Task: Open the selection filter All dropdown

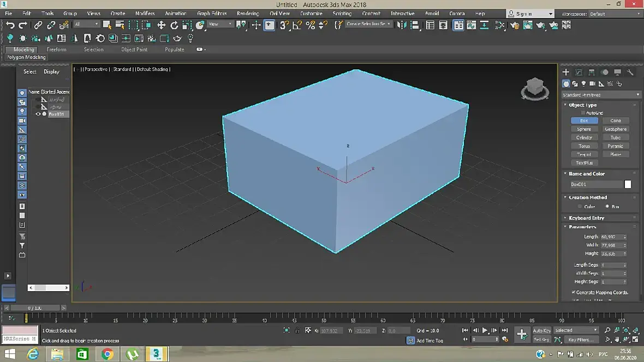Action: pos(86,25)
